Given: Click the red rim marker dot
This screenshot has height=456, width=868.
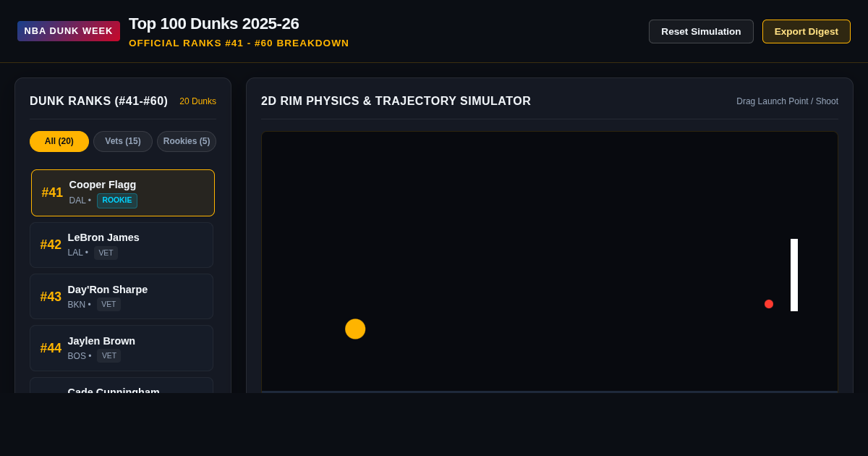Looking at the screenshot, I should tap(769, 304).
